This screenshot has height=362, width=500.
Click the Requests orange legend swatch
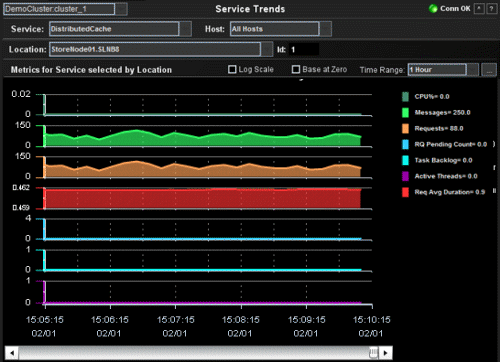[x=405, y=129]
